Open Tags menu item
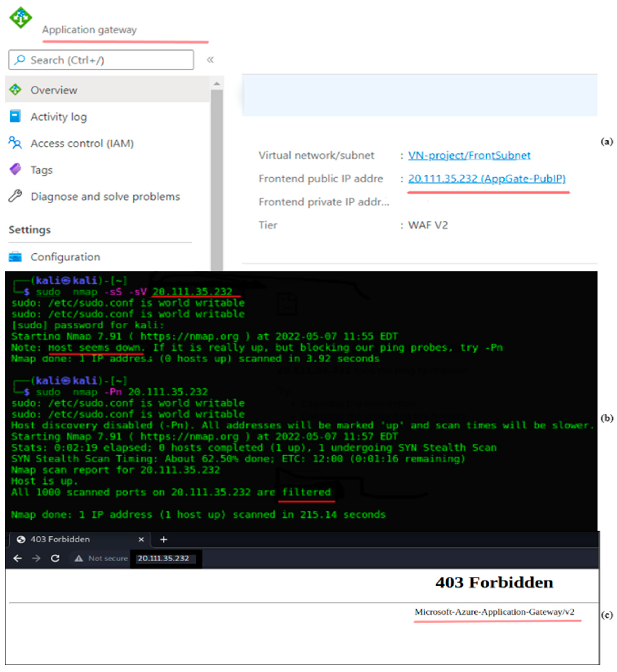617x672 pixels. (x=42, y=170)
